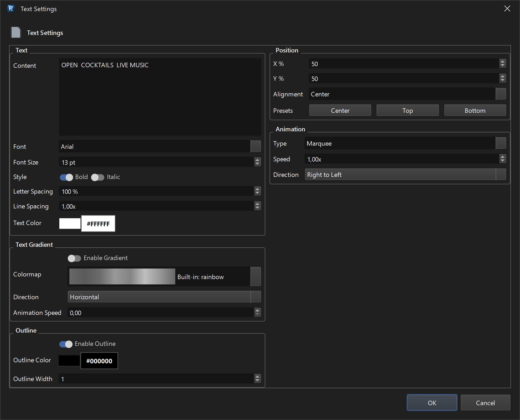Enable the text gradient switch

click(x=74, y=258)
